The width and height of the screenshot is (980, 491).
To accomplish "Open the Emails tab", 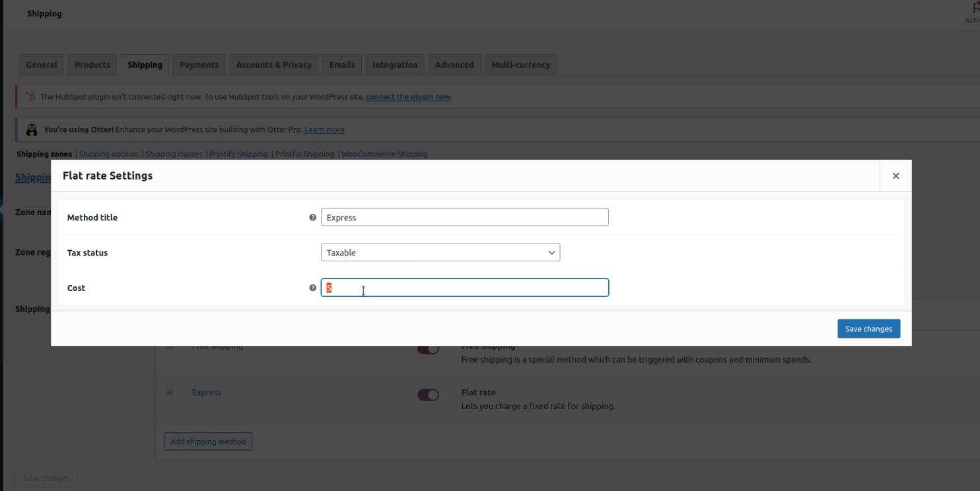I will coord(342,65).
